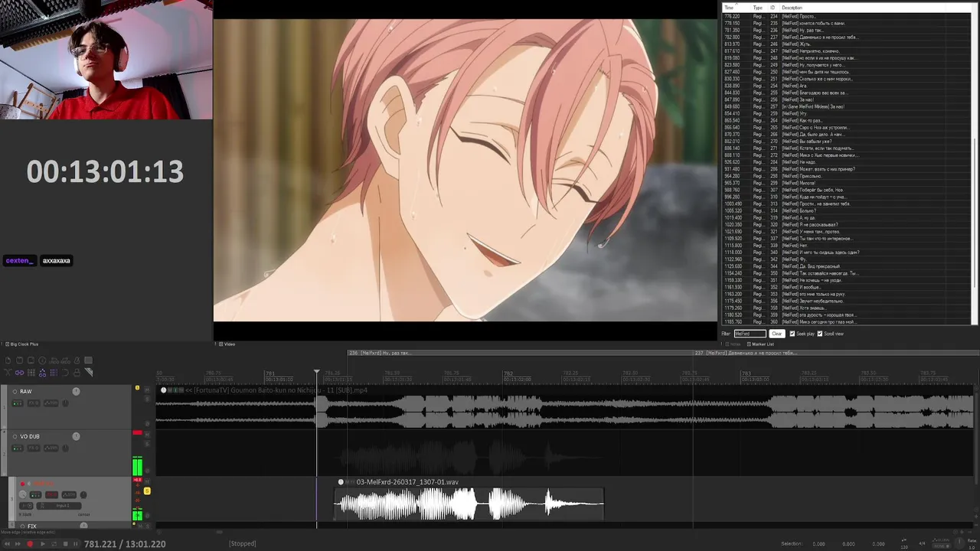Switch to the Marker List docker tab

[759, 344]
